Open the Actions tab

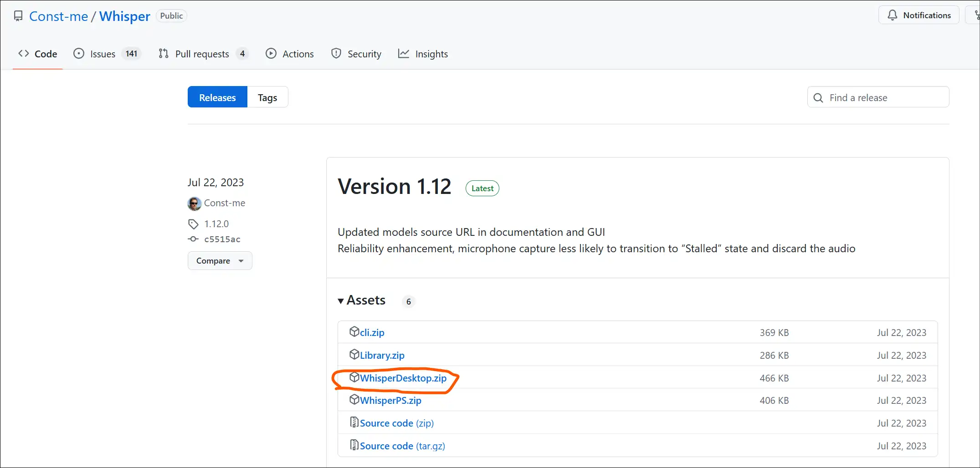pyautogui.click(x=290, y=54)
